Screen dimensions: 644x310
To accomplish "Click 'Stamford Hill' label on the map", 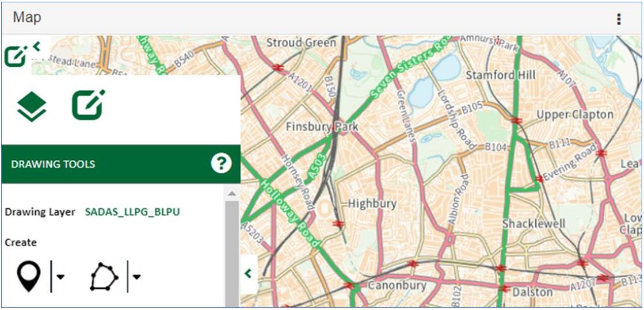I will coord(501,75).
